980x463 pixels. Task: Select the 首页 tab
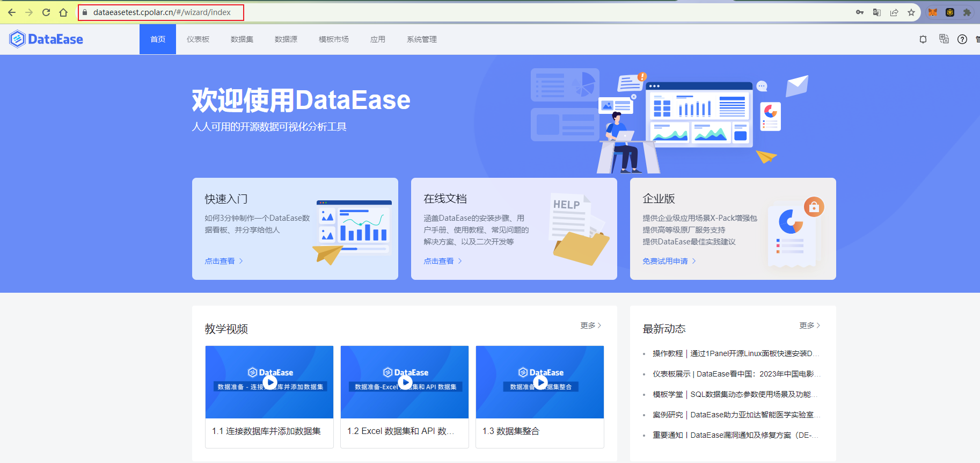(x=158, y=39)
